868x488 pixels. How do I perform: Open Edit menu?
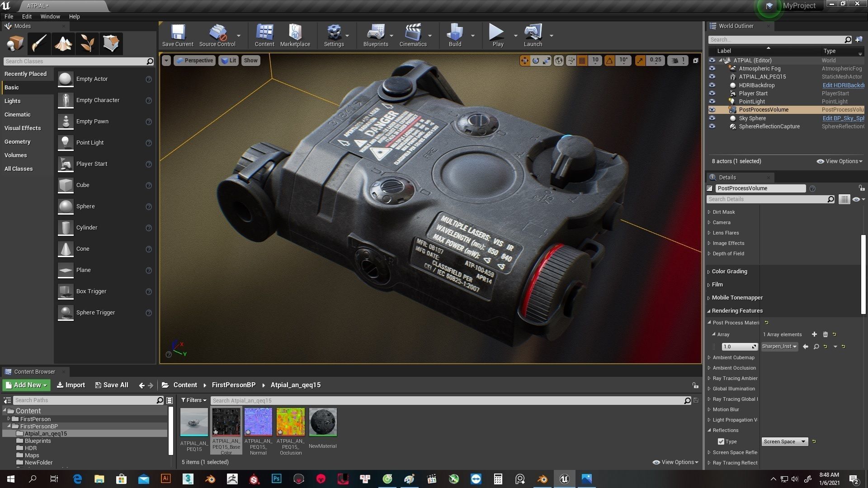tap(27, 16)
